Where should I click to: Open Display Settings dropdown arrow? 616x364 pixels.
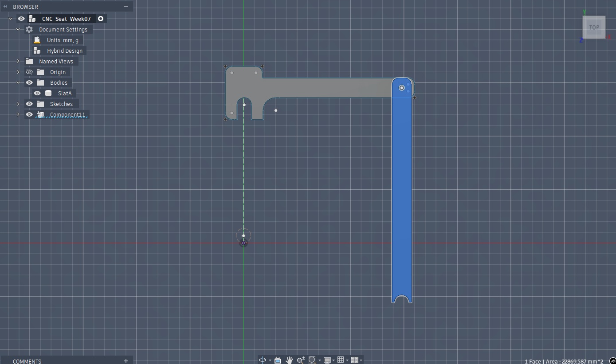[334, 360]
